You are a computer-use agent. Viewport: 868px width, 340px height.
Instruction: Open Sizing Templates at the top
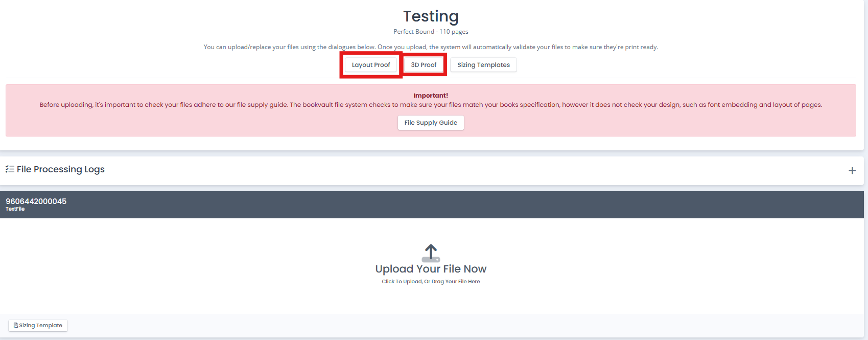tap(483, 65)
